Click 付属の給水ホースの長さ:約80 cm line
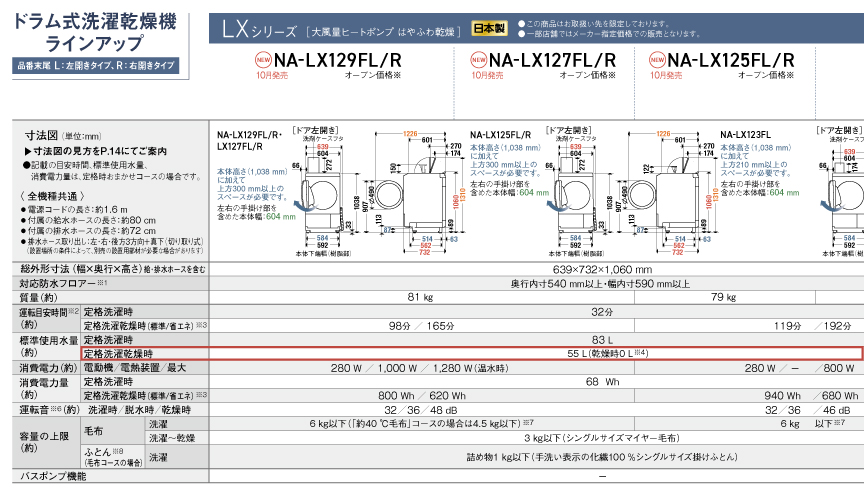The image size is (864, 496). coord(89,220)
